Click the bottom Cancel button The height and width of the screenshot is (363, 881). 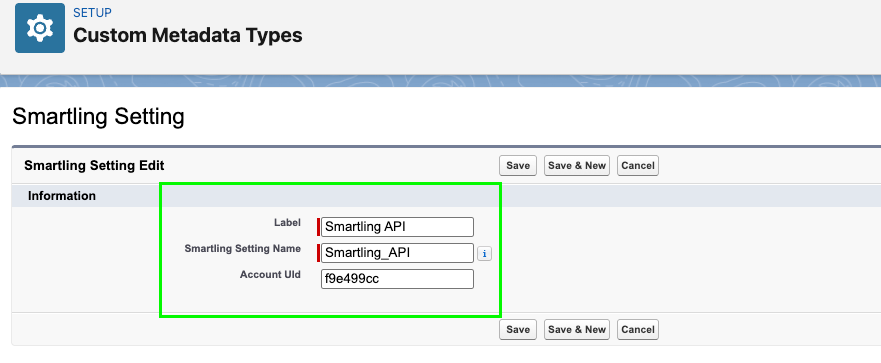coord(638,329)
